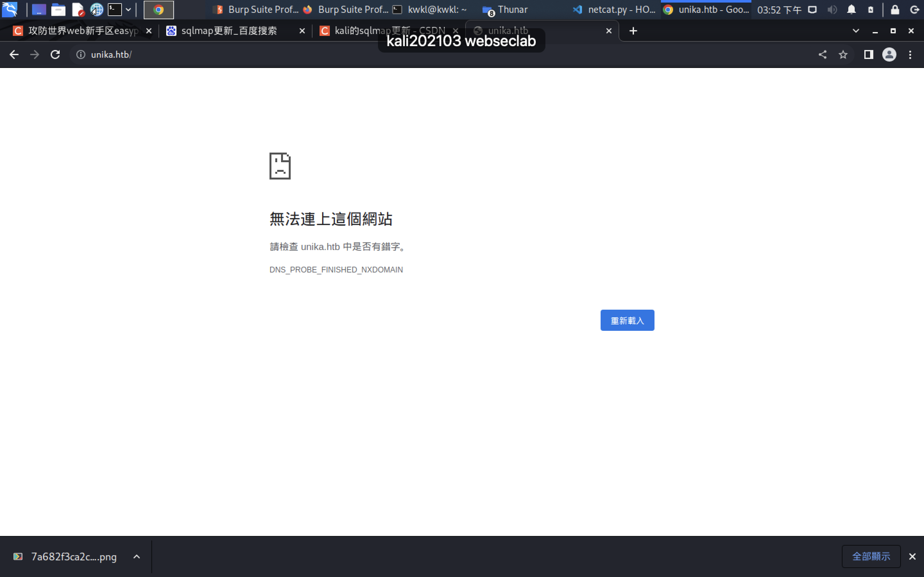Close the downloads bar

point(912,556)
